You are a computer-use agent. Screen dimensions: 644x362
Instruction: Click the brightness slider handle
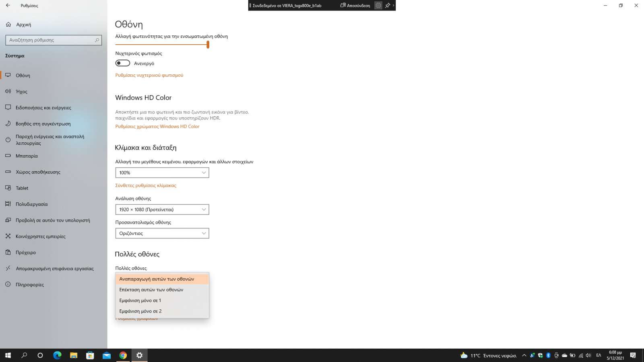click(208, 45)
